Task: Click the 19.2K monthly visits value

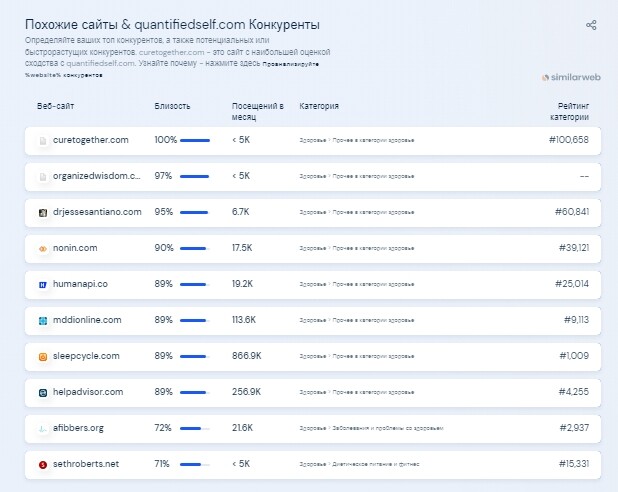Action: [242, 284]
